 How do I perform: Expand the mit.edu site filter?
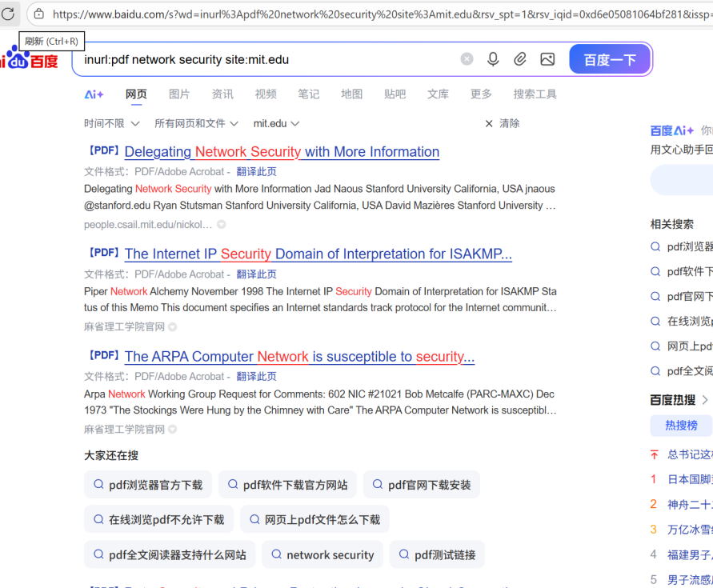(276, 123)
